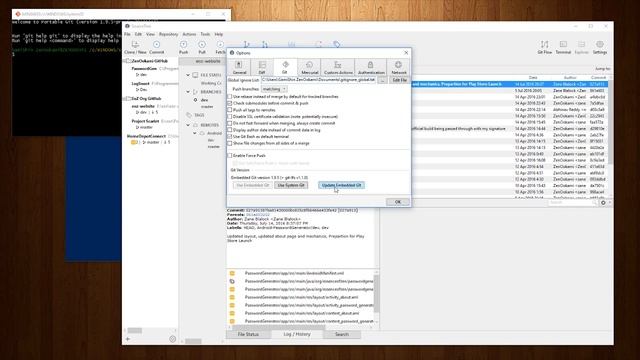Toggle 'Do not fast-forward when merging' checkbox
Screen dimensions: 640x360
click(x=230, y=123)
